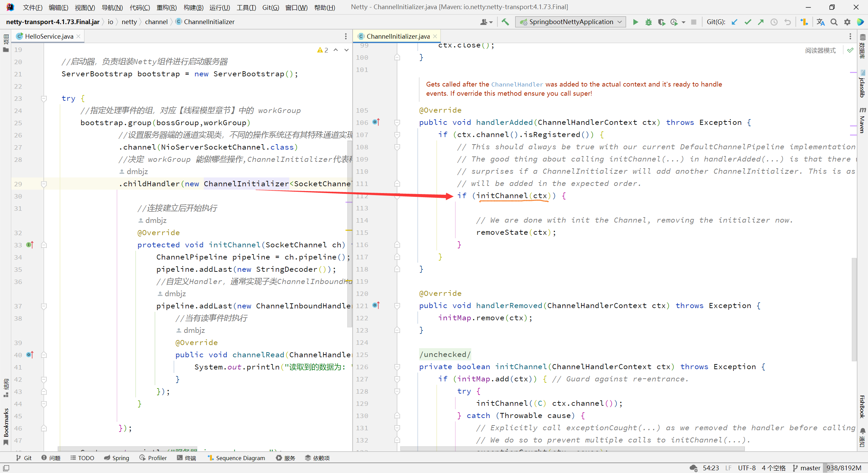The image size is (868, 473).
Task: Toggle fold marker at line 23 try block
Action: pyautogui.click(x=44, y=98)
